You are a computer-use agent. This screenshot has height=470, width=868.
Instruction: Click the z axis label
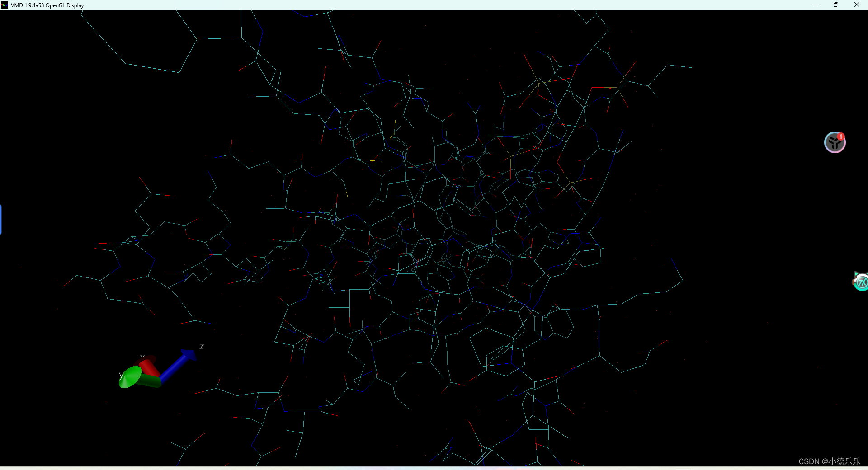coord(201,347)
